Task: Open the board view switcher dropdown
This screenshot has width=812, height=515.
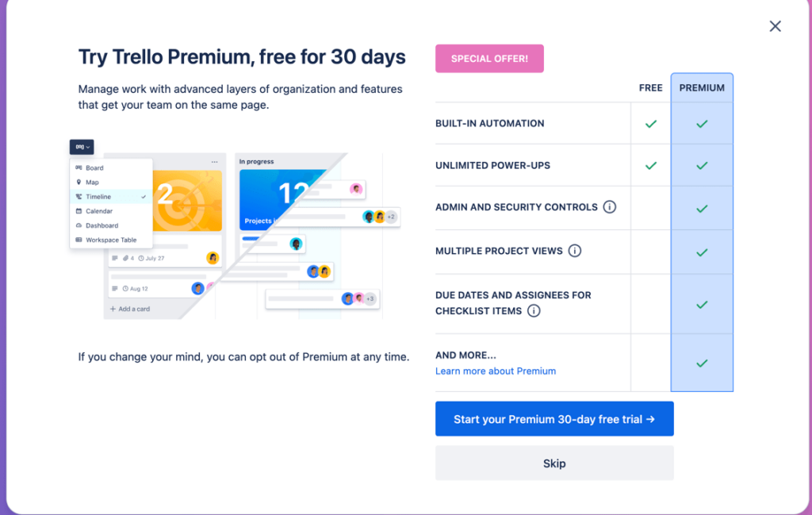Action: point(82,146)
